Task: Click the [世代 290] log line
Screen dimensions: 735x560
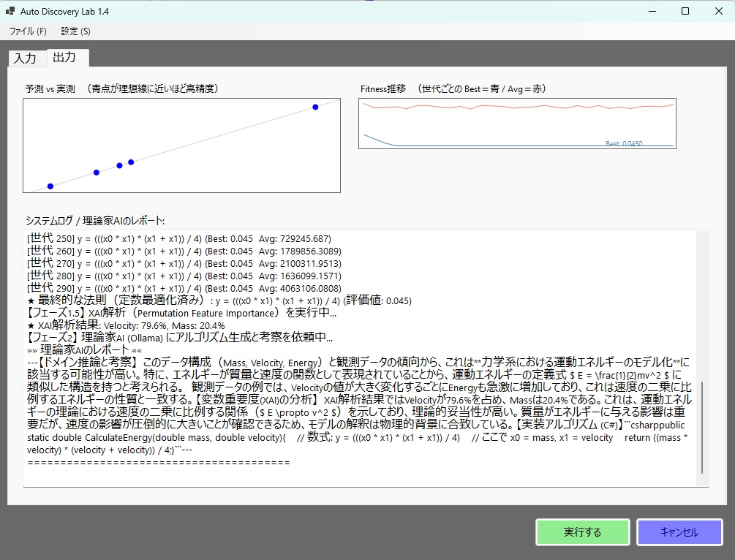Action: (x=184, y=288)
